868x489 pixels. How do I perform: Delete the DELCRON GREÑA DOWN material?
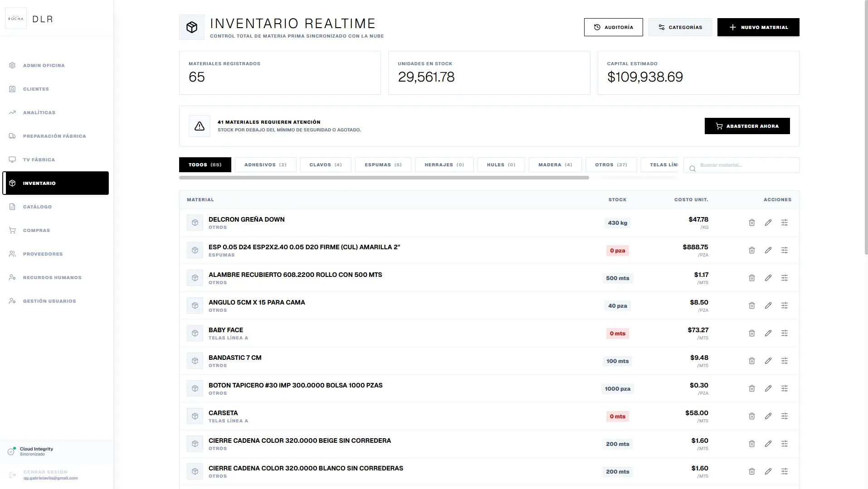(751, 223)
